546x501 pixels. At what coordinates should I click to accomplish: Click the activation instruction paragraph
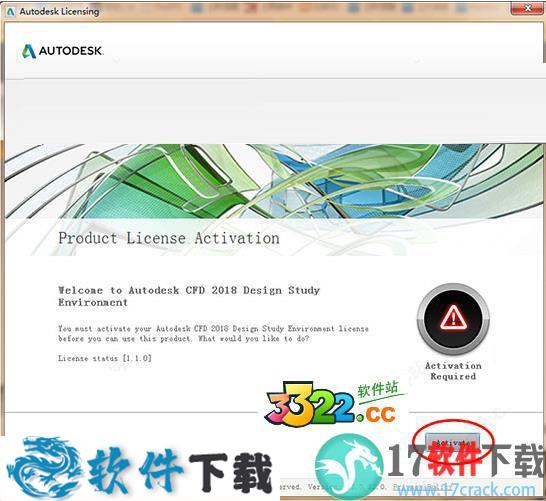click(213, 334)
